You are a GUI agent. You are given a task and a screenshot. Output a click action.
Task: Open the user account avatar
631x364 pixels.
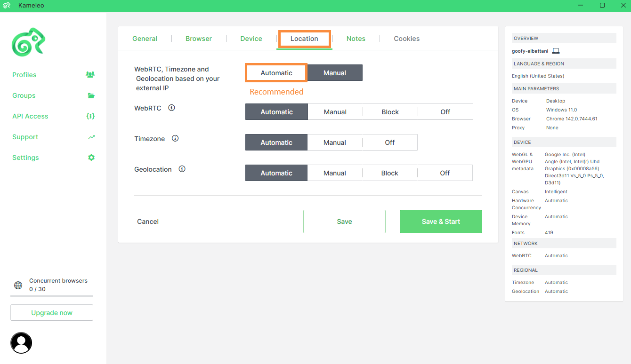point(21,343)
